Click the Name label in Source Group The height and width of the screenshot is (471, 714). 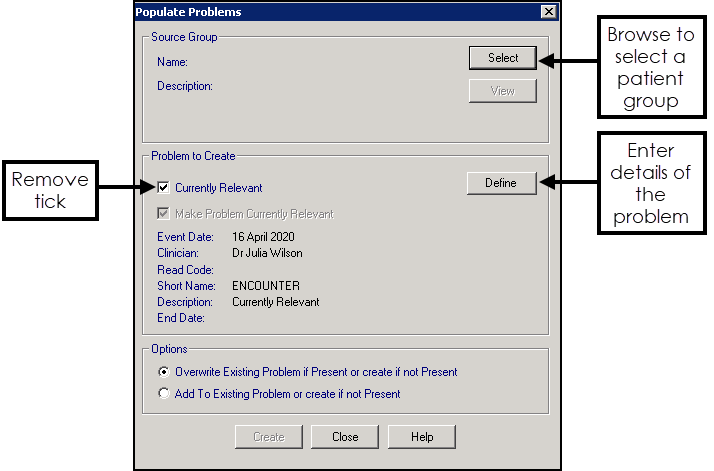point(172,62)
